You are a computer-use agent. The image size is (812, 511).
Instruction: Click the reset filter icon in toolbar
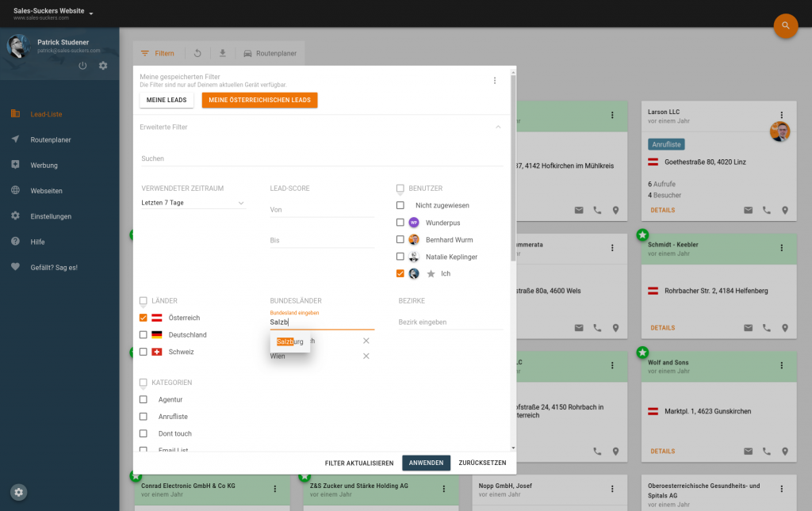197,54
